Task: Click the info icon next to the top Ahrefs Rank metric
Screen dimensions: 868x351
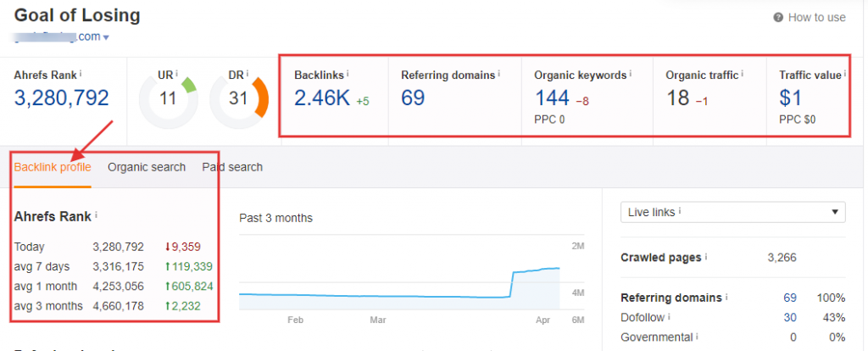Action: (81, 73)
